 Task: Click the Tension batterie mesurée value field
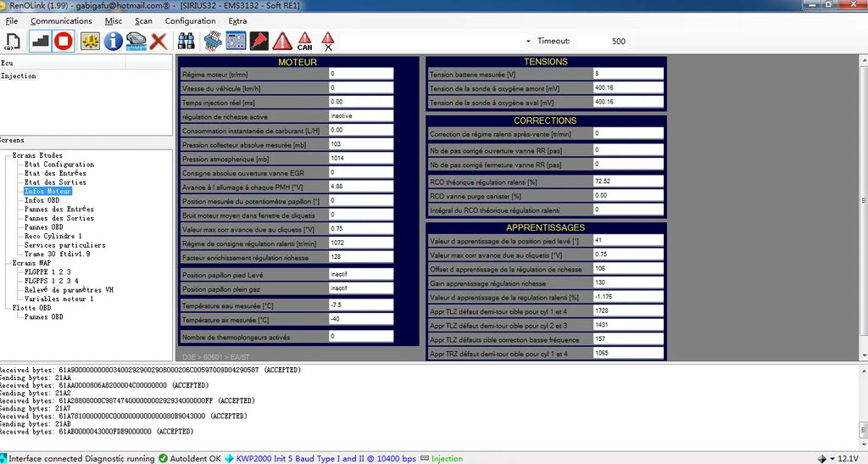[x=628, y=74]
